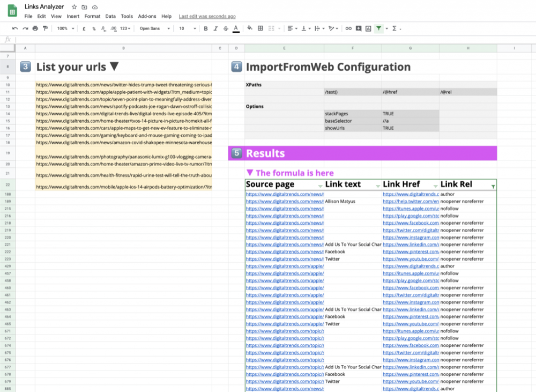Viewport: 536px width, 392px height.
Task: Open the Link text column filter
Action: (378, 186)
